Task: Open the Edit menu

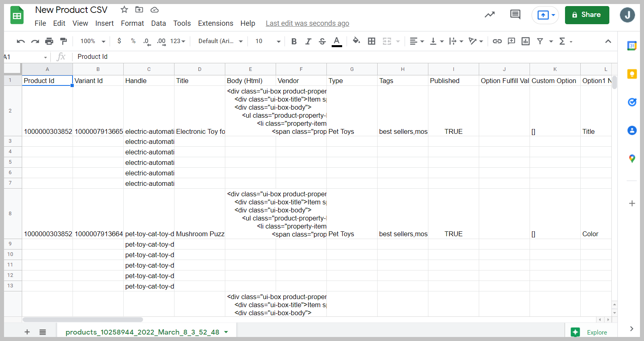Action: click(59, 23)
